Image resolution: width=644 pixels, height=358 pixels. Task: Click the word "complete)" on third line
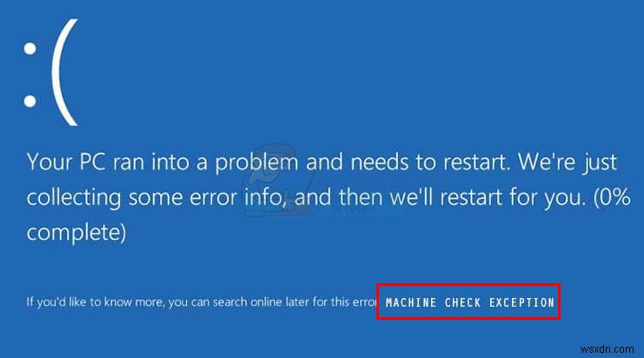pos(76,233)
